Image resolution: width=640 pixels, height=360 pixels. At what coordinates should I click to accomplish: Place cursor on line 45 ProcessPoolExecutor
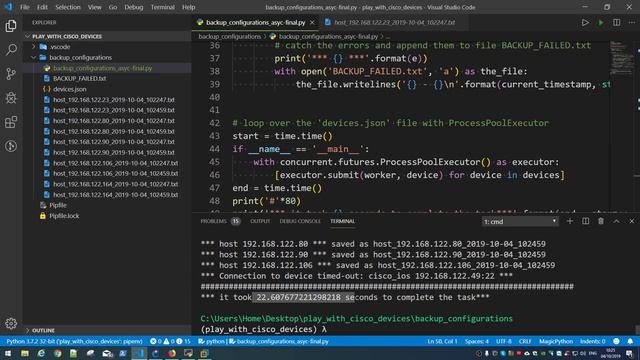click(x=430, y=162)
